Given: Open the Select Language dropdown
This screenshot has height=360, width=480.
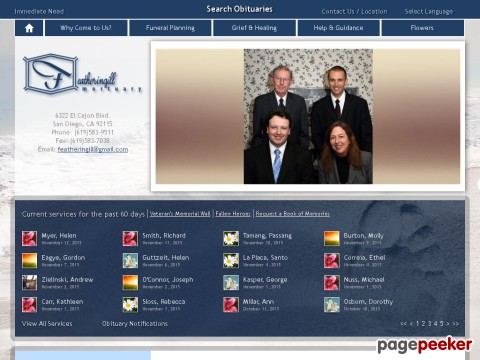Looking at the screenshot, I should coord(429,12).
